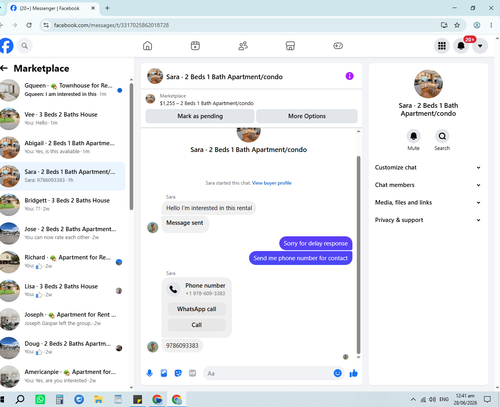Choose a sticker icon
This screenshot has width=500, height=407.
pos(178,373)
